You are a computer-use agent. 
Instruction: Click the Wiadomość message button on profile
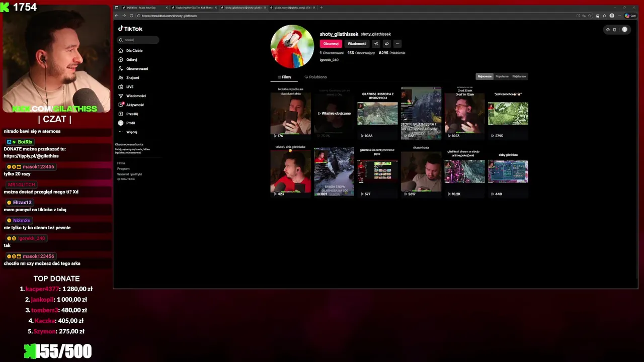[x=357, y=44]
